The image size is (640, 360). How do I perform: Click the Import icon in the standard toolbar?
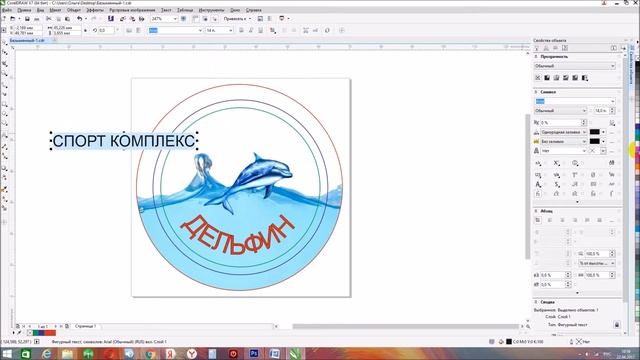click(x=122, y=19)
